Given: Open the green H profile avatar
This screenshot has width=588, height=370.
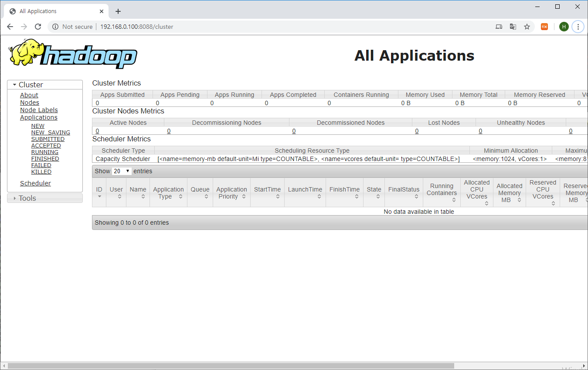Looking at the screenshot, I should tap(564, 27).
